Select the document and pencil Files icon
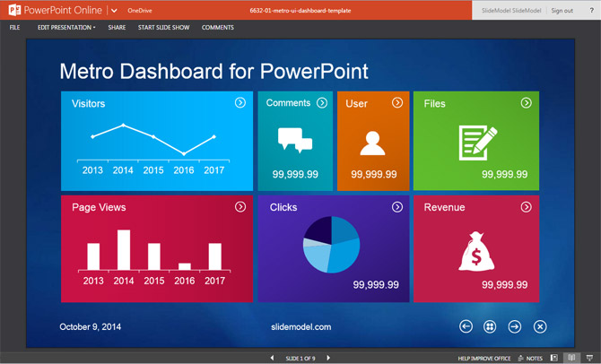The width and height of the screenshot is (601, 364). [x=478, y=143]
